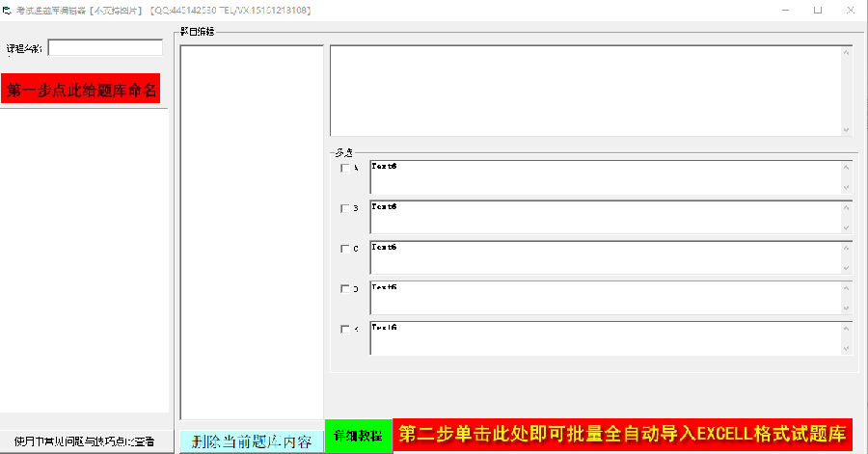Tick the checkbox for option C
Image resolution: width=868 pixels, height=454 pixels.
[345, 249]
